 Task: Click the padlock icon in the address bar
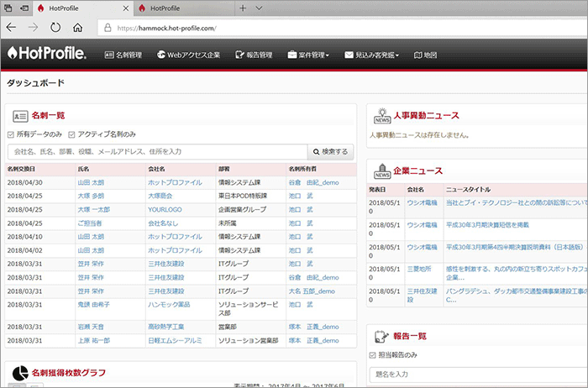108,28
